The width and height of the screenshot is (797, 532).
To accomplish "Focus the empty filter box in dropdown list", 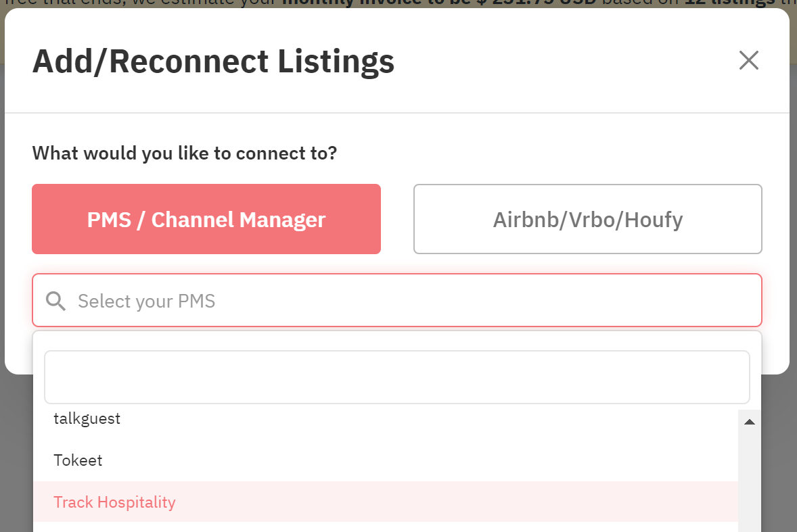I will (x=397, y=377).
